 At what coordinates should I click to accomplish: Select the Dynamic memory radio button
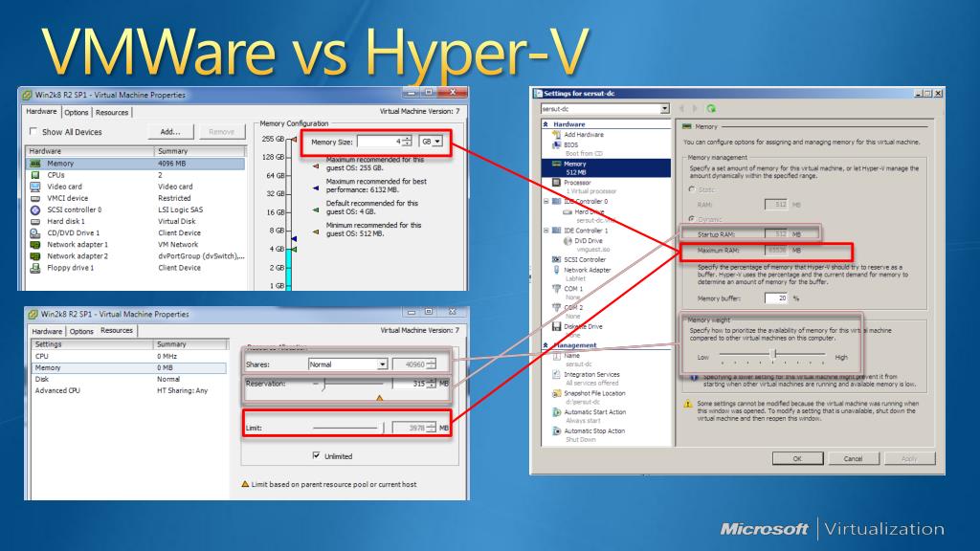[692, 219]
